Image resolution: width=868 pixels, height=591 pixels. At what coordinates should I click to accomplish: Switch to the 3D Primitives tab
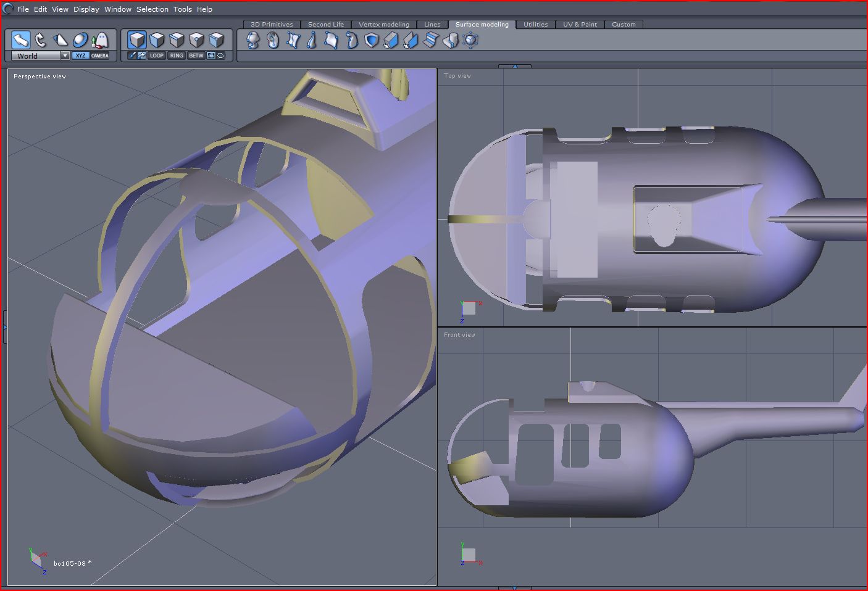coord(272,25)
